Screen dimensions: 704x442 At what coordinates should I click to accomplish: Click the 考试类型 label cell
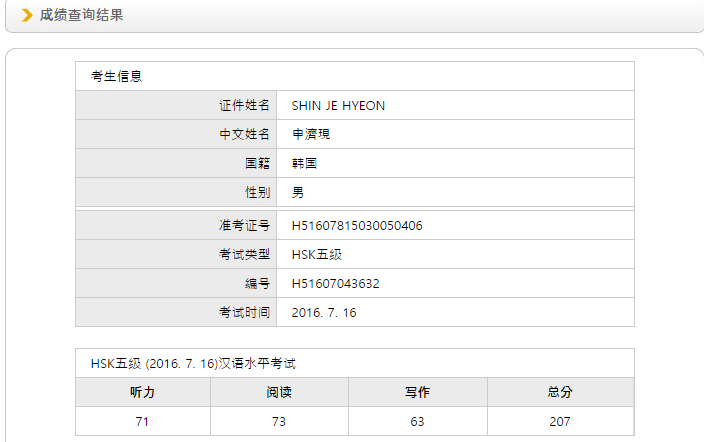click(x=176, y=254)
